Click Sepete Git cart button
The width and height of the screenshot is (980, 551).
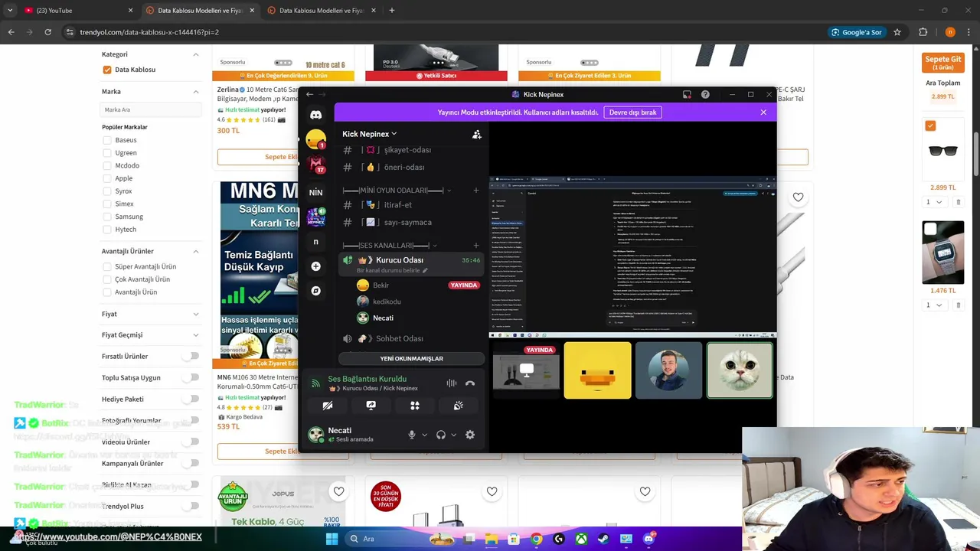[942, 63]
